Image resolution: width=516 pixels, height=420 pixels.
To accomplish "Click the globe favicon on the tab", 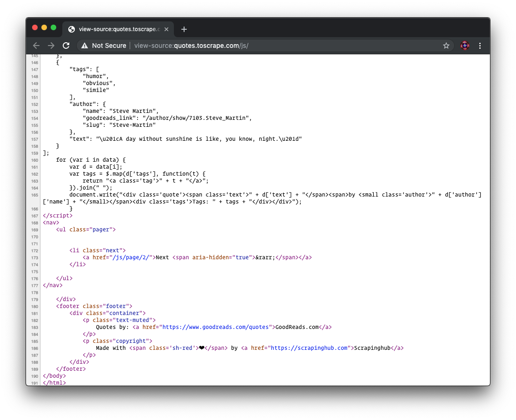I will pos(72,29).
